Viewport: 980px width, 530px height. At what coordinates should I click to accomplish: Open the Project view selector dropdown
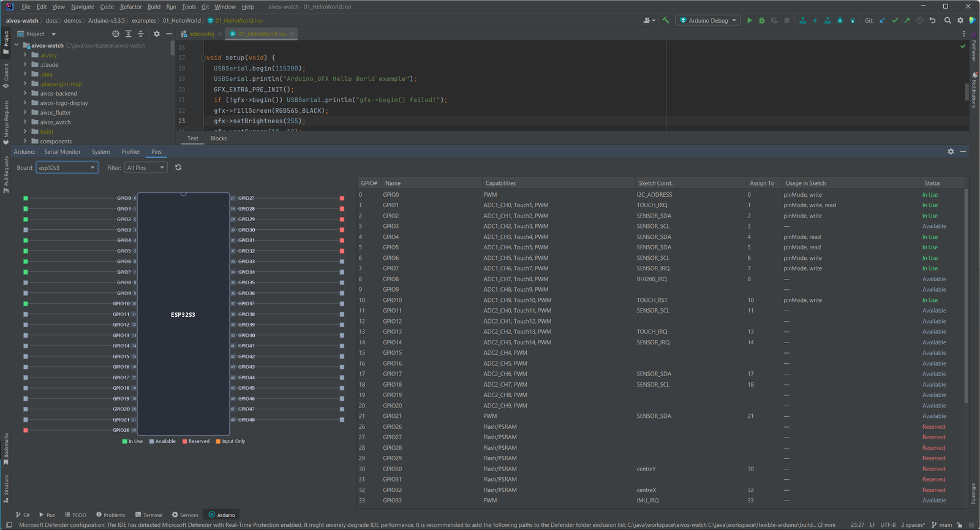[x=37, y=34]
